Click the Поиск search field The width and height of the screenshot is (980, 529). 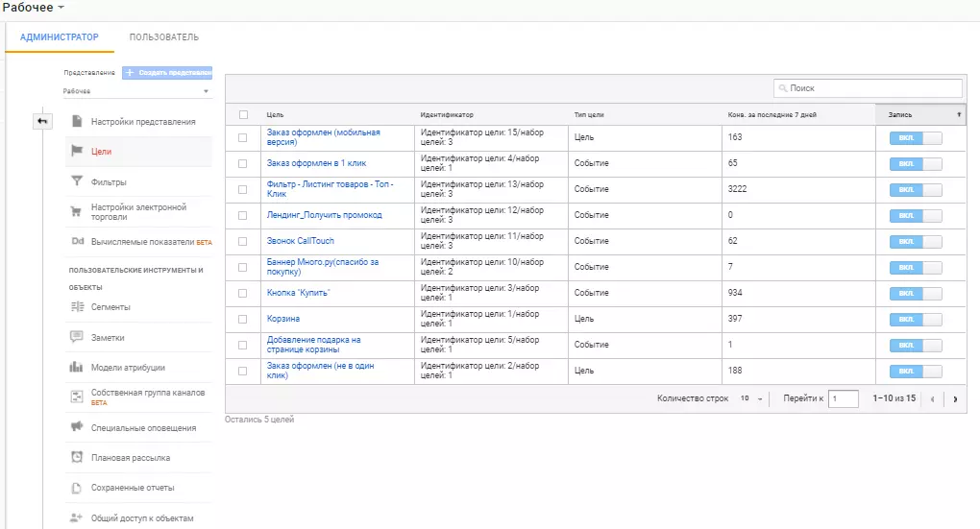(x=869, y=88)
